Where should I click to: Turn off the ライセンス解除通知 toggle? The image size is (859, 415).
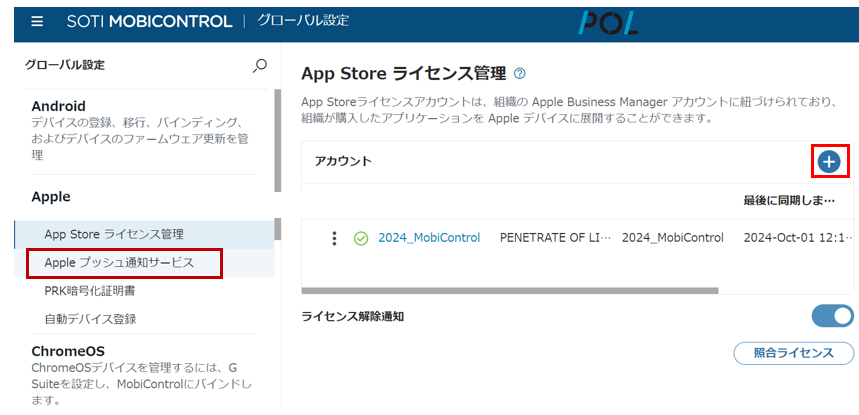coord(832,316)
